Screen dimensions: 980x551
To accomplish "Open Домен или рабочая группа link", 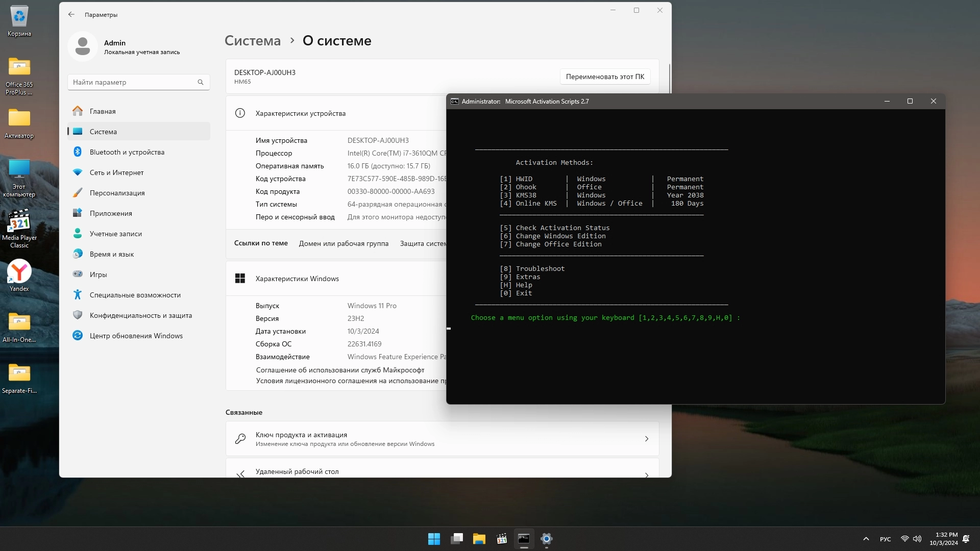I will 344,243.
